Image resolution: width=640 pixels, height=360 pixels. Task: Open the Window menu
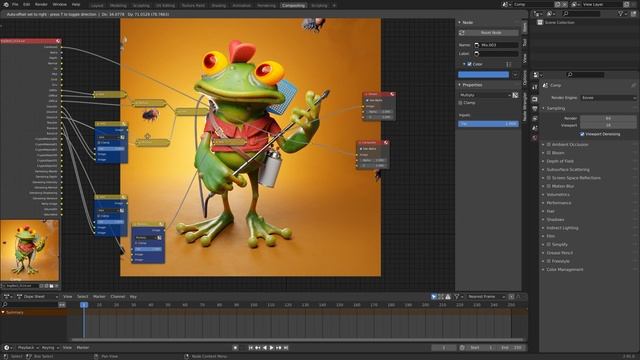[60, 4]
